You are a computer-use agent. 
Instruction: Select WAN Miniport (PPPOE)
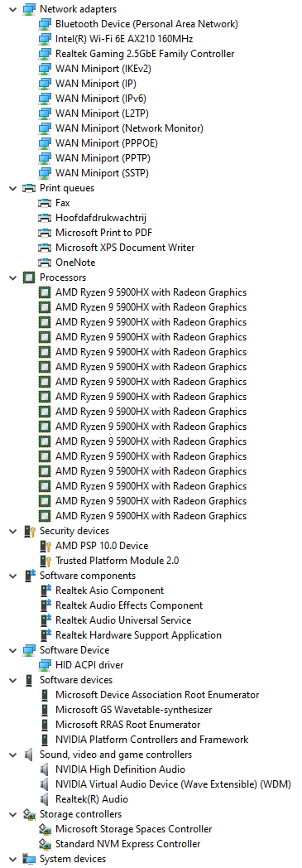point(106,143)
